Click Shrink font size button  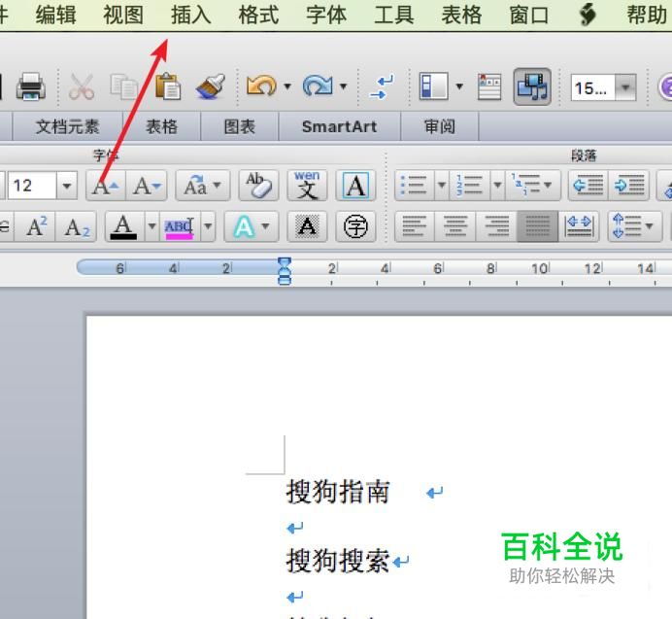coord(147,186)
